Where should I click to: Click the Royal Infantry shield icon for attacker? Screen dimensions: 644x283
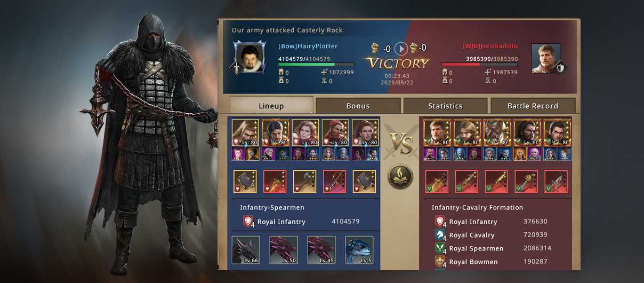pos(248,222)
